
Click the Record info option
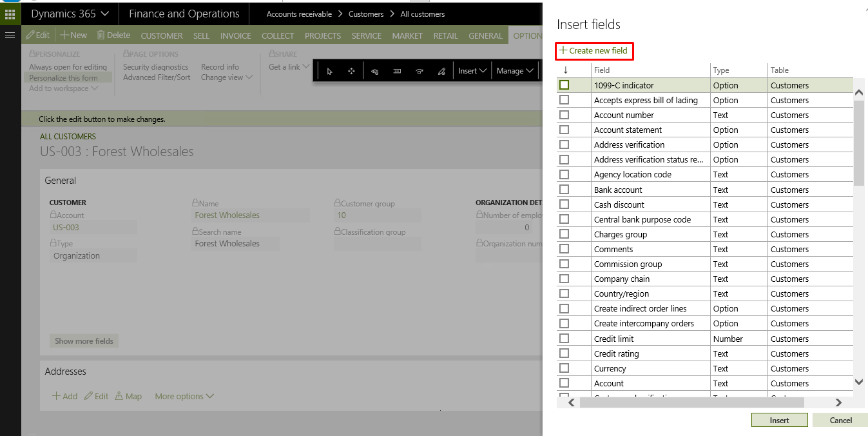220,67
